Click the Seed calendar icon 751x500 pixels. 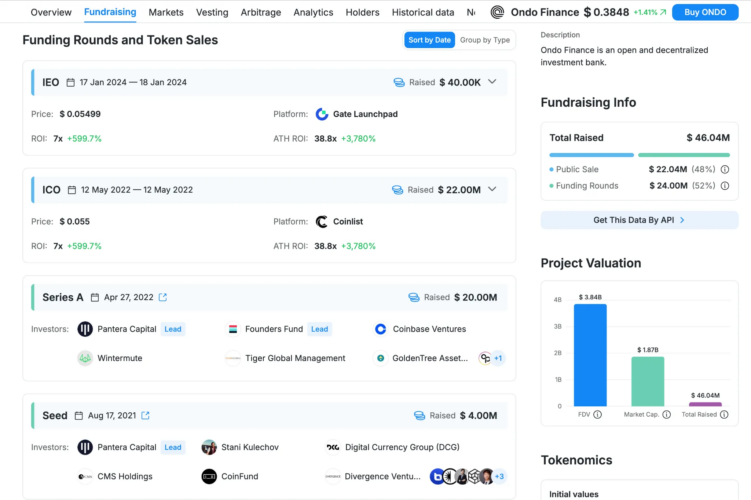[x=79, y=415]
